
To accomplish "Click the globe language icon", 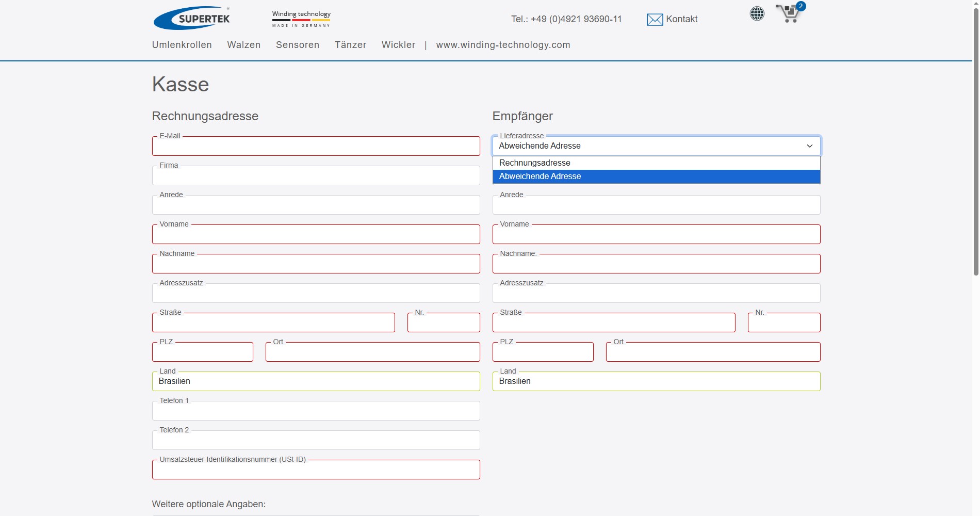I will point(757,13).
